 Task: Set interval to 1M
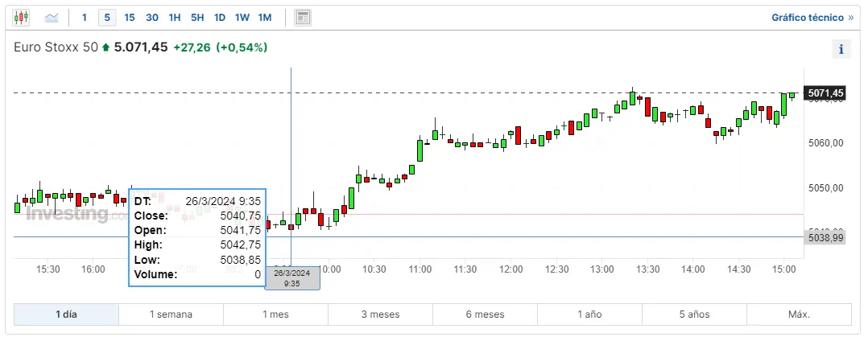(265, 18)
